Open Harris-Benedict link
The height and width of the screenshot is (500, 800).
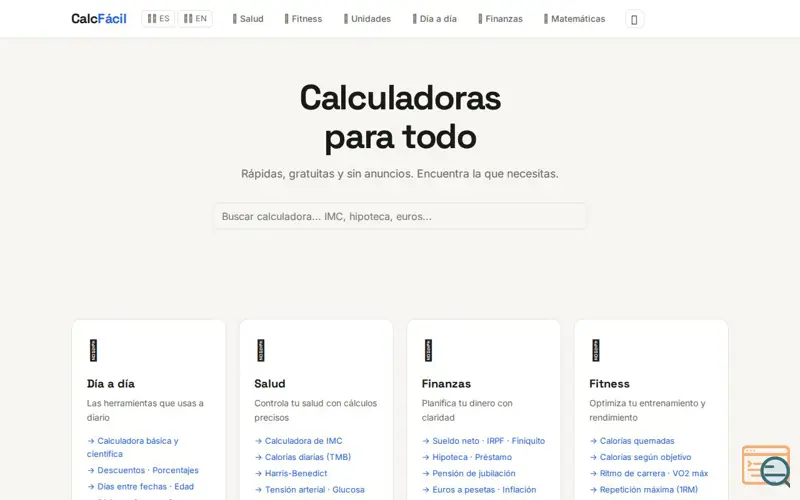tap(291, 473)
